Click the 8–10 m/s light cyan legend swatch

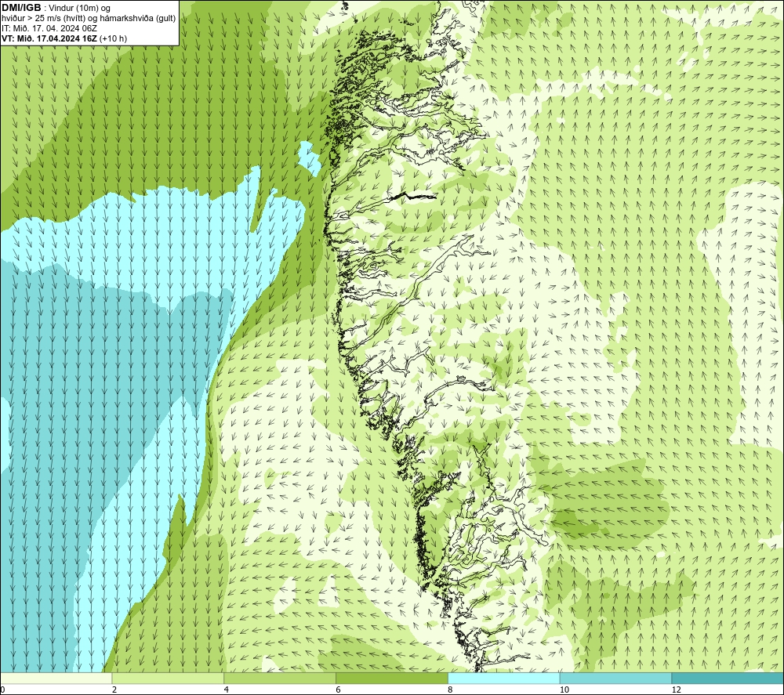coord(504,678)
